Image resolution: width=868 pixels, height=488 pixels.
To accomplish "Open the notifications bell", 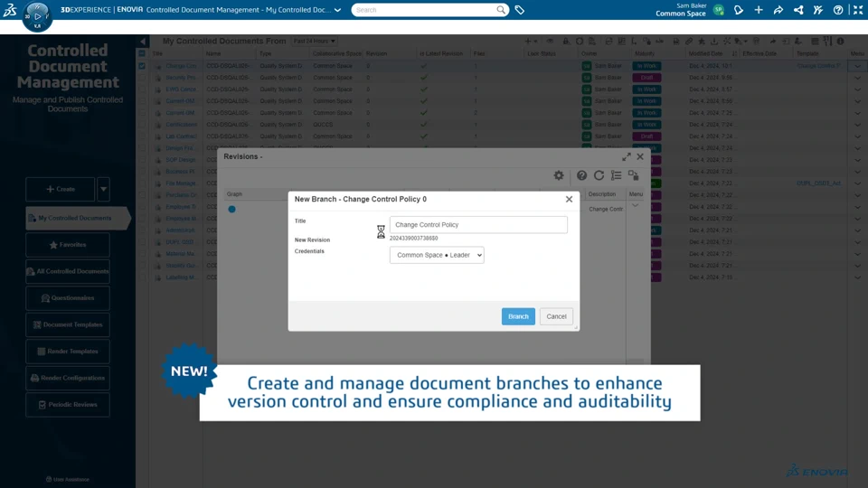I will 739,10.
